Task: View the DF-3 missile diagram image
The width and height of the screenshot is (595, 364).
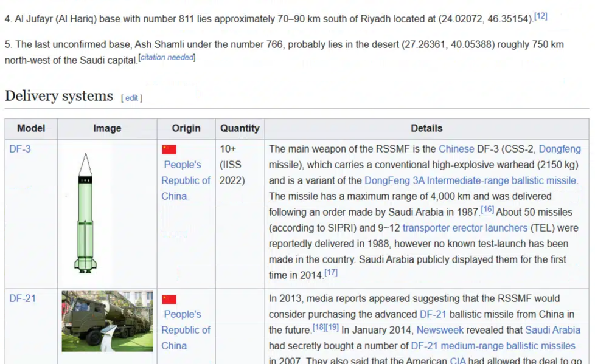Action: point(85,213)
